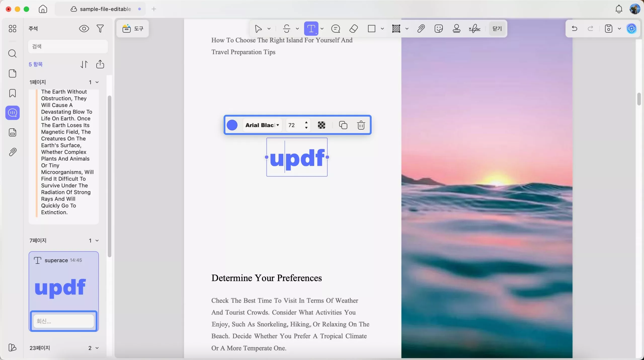This screenshot has height=360, width=644.
Task: Copy the text box annotation
Action: [x=343, y=125]
